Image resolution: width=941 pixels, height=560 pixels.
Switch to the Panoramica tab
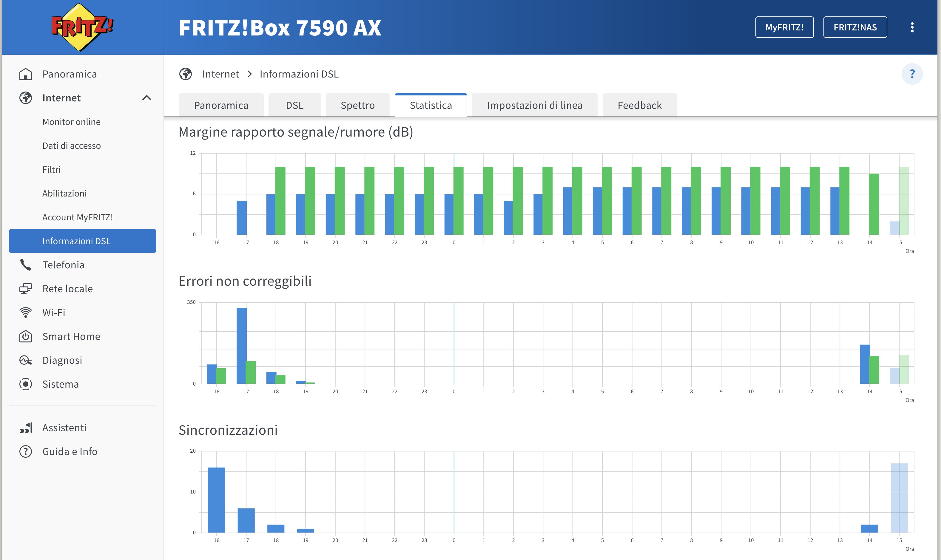point(221,105)
